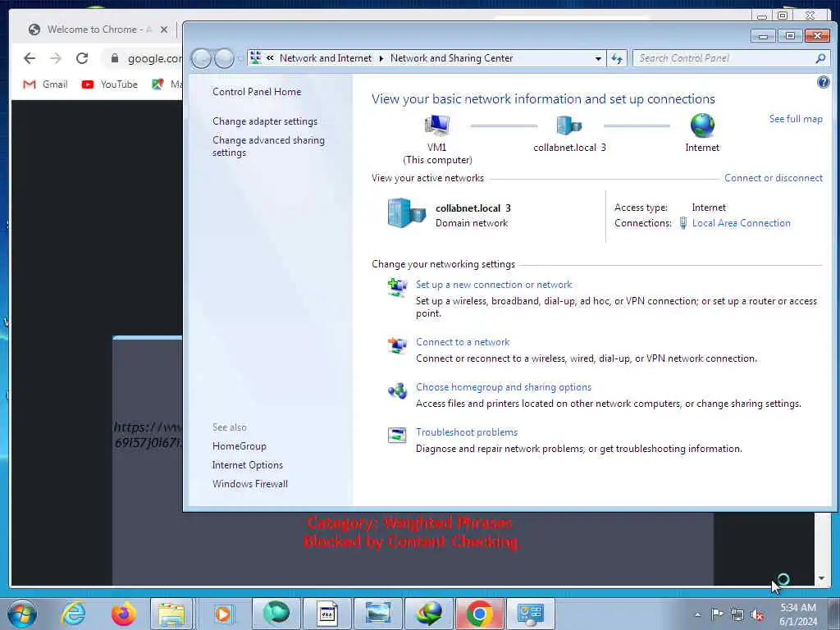Click the Control Panel icon in address bar

(256, 58)
